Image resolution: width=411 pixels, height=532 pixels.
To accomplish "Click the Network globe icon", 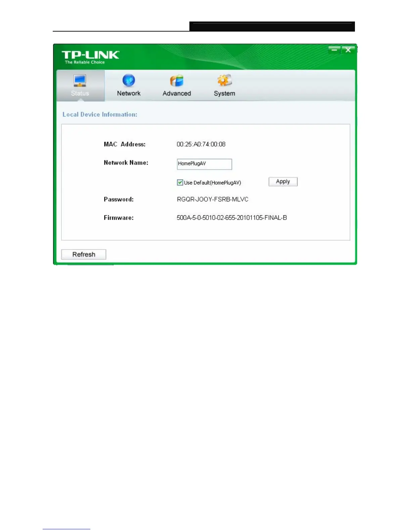I will point(129,81).
